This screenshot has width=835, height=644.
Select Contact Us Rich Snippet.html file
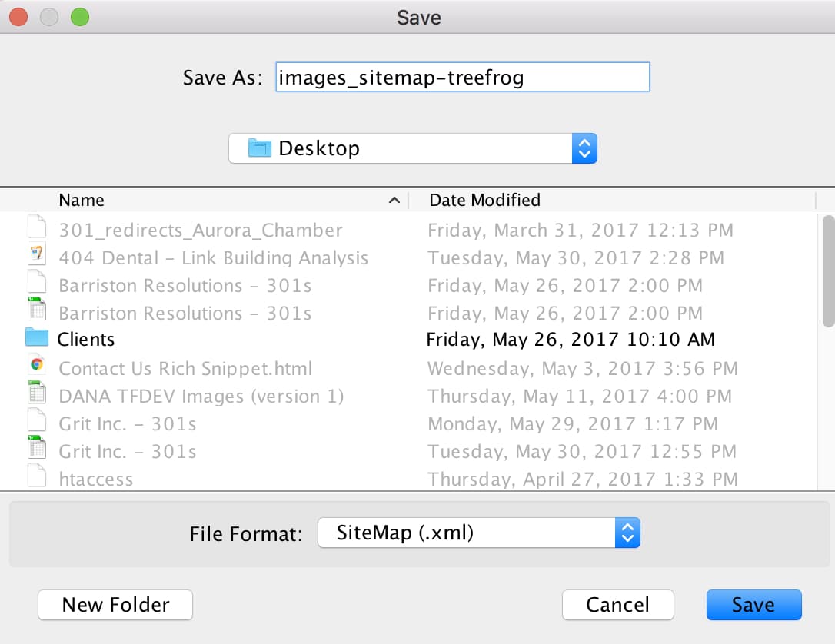point(185,369)
